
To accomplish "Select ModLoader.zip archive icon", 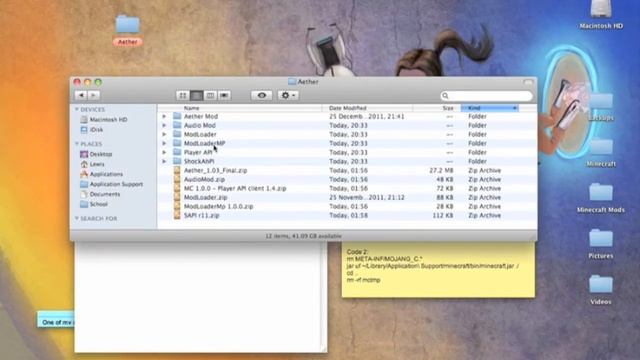I will 177,197.
